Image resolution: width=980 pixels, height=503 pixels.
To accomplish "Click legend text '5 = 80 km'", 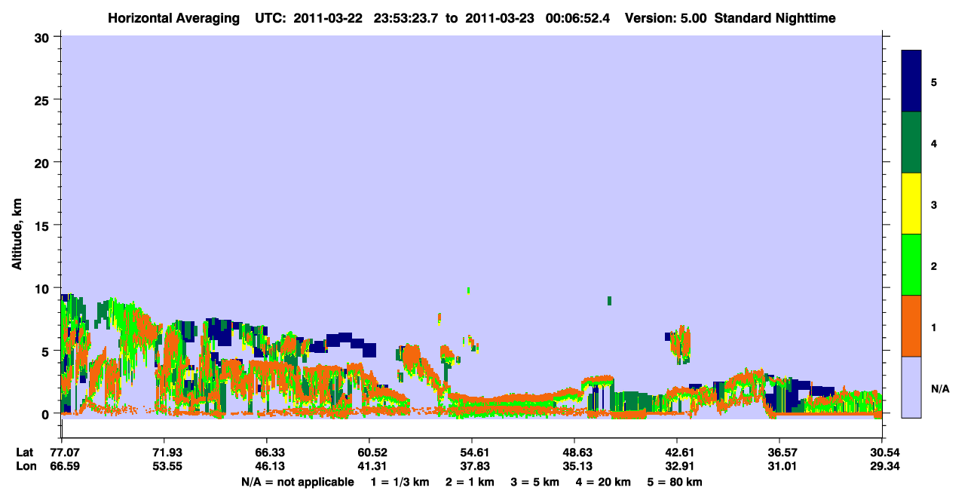I will (x=675, y=482).
